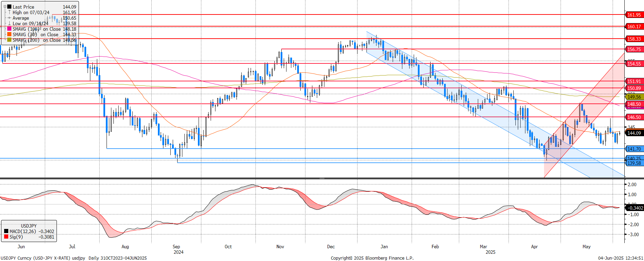Collapse the Last Price legend tree
Image resolution: width=644 pixels, height=261 pixels.
(x=5, y=7)
